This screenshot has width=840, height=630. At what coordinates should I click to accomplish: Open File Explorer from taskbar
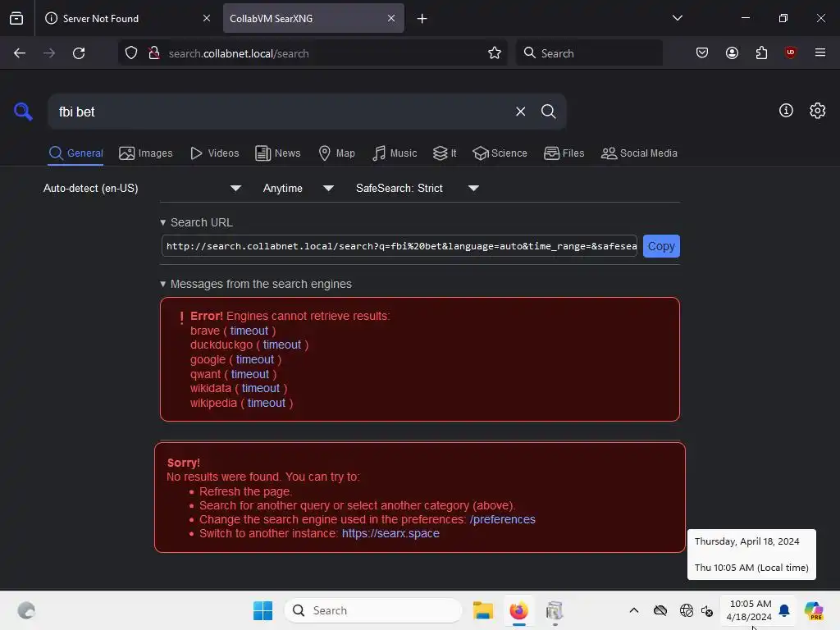click(x=482, y=610)
